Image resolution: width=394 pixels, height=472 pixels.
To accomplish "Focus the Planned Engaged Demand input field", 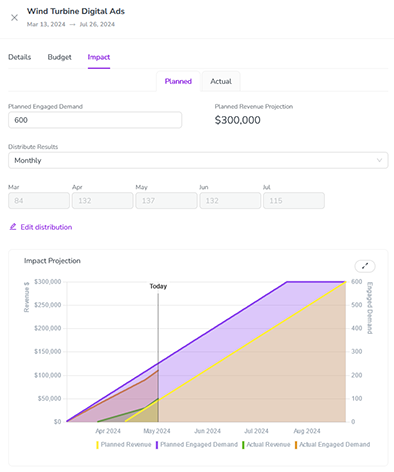I will click(95, 120).
